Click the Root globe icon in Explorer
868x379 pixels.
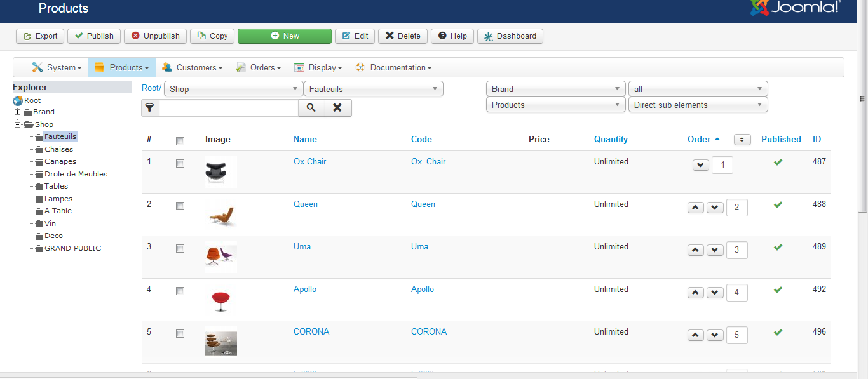18,100
